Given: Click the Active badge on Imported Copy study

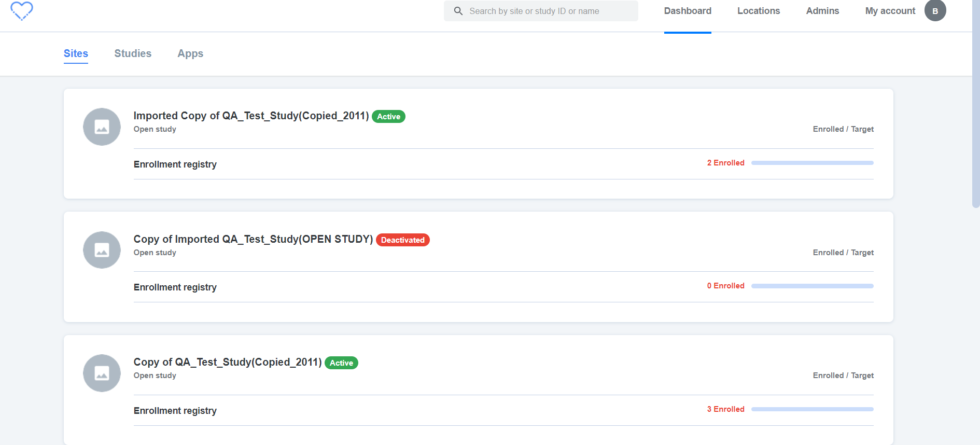Looking at the screenshot, I should pos(388,117).
